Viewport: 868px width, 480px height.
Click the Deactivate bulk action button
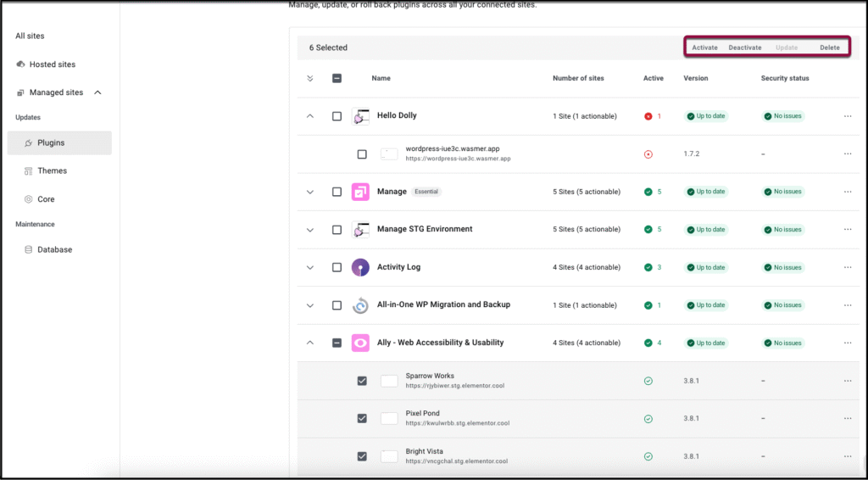[x=745, y=47]
